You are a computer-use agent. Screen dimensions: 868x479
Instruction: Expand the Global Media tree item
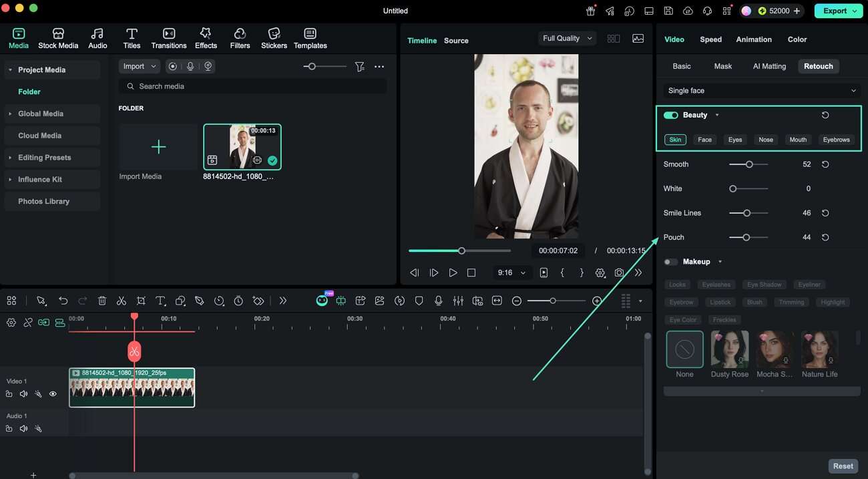click(x=10, y=114)
